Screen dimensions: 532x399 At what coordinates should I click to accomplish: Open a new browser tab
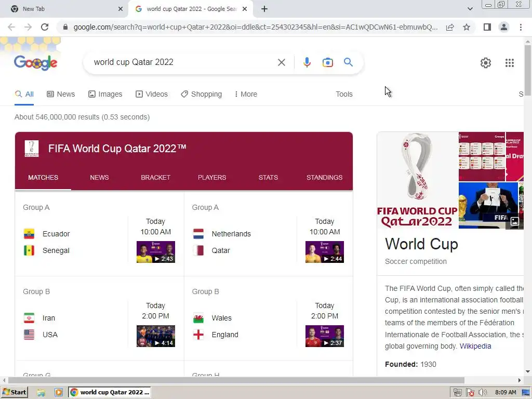pyautogui.click(x=264, y=9)
